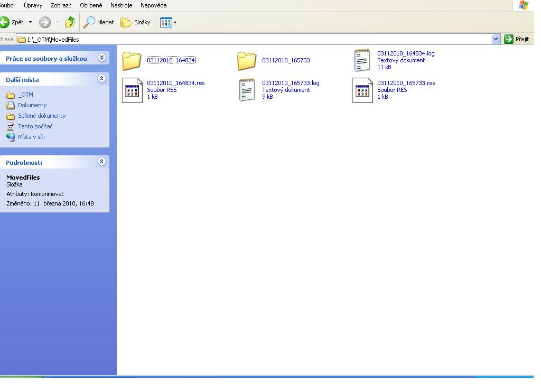Toggle the Složky folders pane
This screenshot has height=392, width=541.
(x=136, y=22)
